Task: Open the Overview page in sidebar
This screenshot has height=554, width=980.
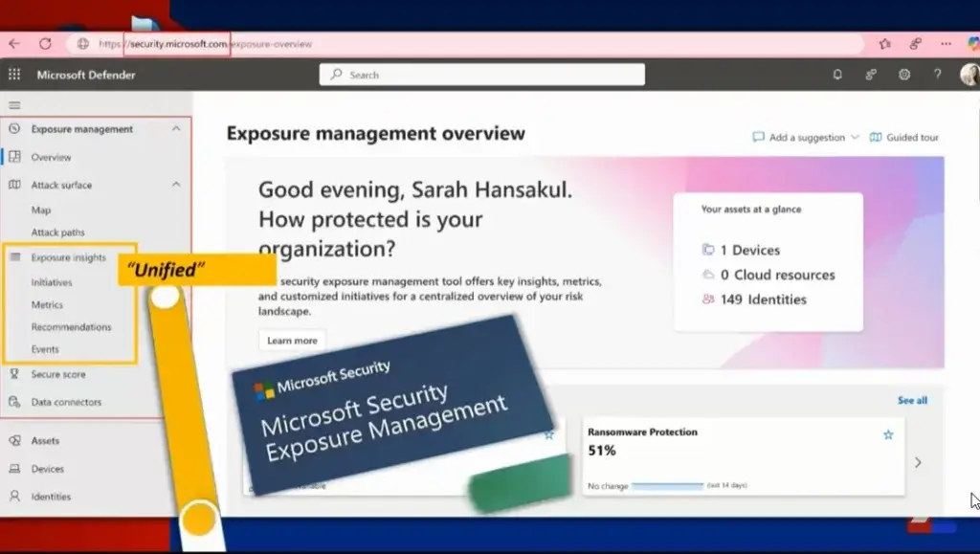Action: click(52, 157)
